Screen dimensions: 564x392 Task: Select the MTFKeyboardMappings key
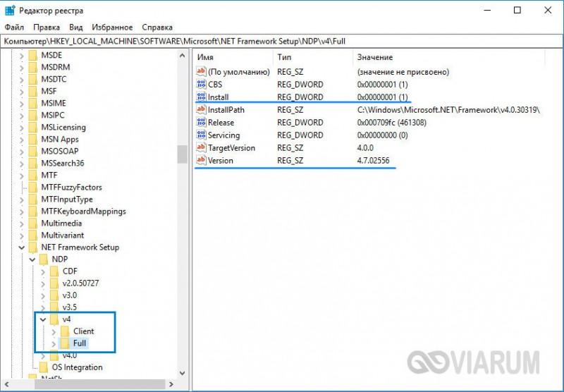tap(83, 211)
